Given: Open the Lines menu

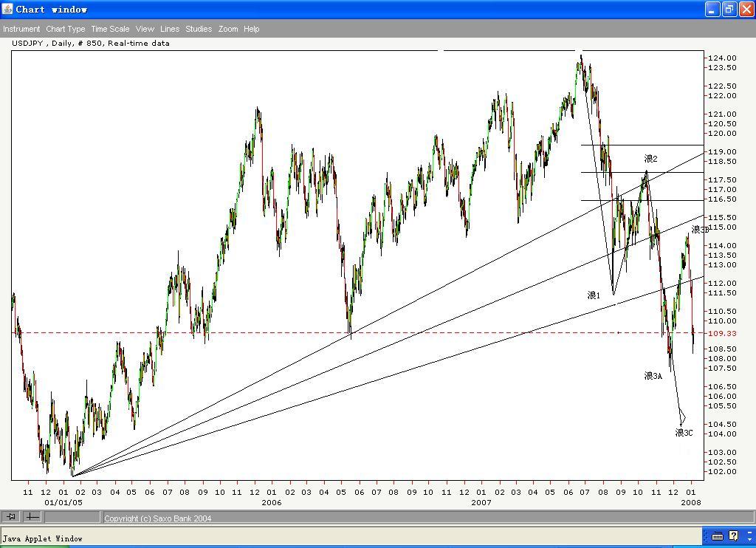Looking at the screenshot, I should 170,29.
